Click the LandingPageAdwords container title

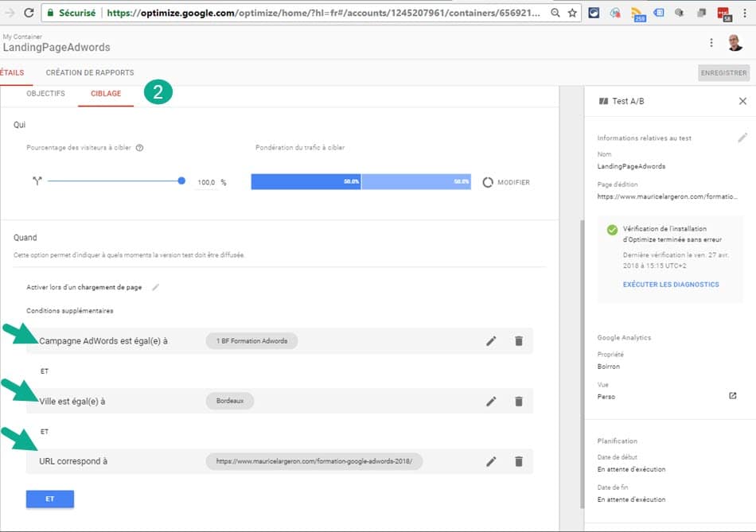[x=57, y=47]
